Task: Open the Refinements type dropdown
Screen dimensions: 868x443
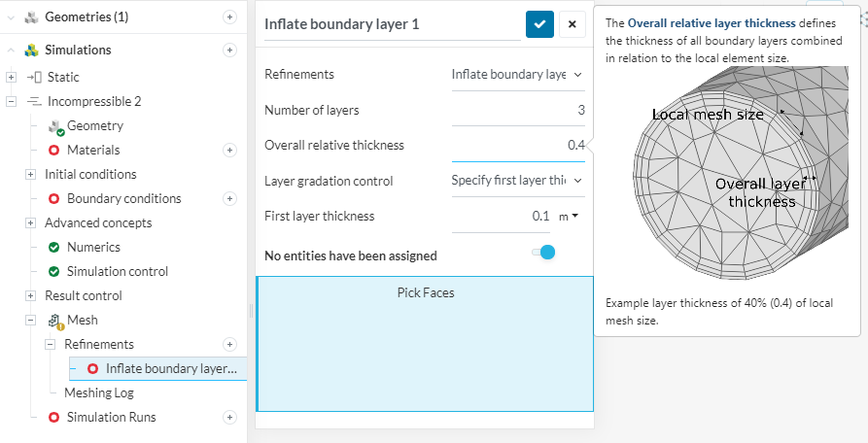Action: 517,74
